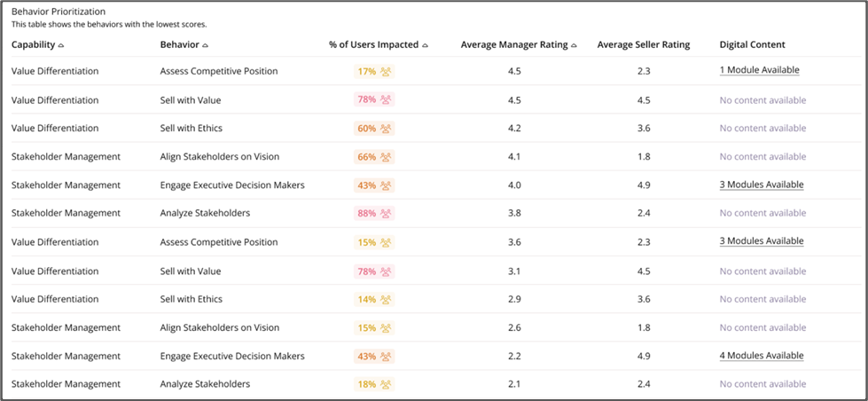The width and height of the screenshot is (868, 401).
Task: Click the users icon beside 60% badge
Action: [386, 129]
